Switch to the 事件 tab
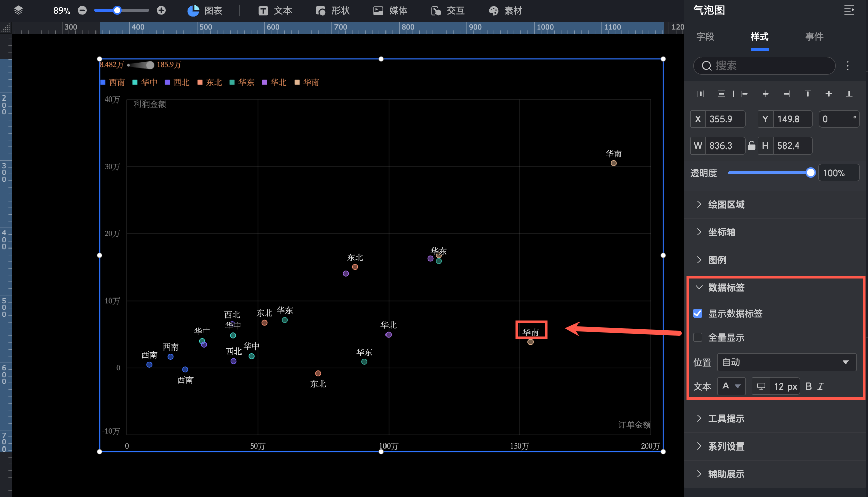Image resolution: width=868 pixels, height=497 pixels. coord(814,37)
